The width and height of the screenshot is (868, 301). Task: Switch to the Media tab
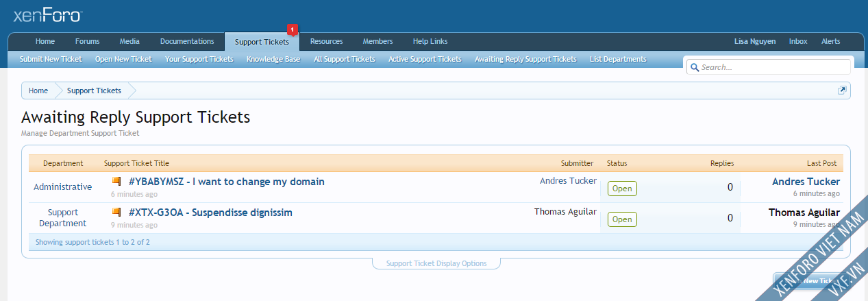129,41
